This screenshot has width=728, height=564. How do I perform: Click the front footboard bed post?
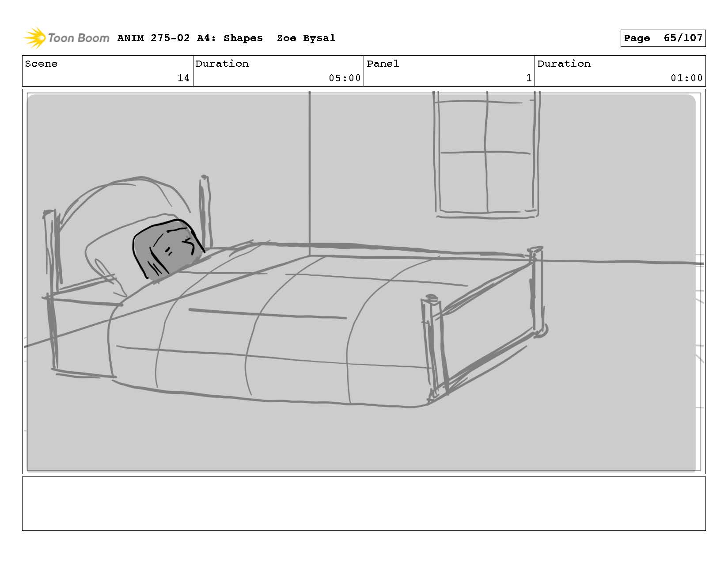pyautogui.click(x=435, y=345)
